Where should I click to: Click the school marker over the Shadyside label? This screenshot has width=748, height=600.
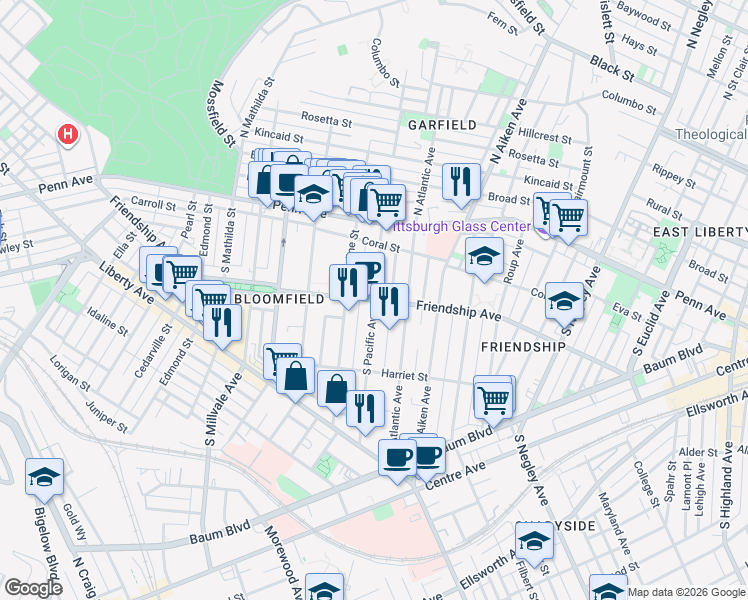pos(534,542)
